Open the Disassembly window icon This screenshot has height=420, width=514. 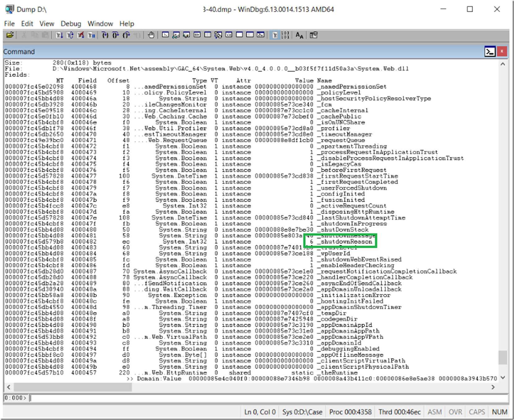229,35
